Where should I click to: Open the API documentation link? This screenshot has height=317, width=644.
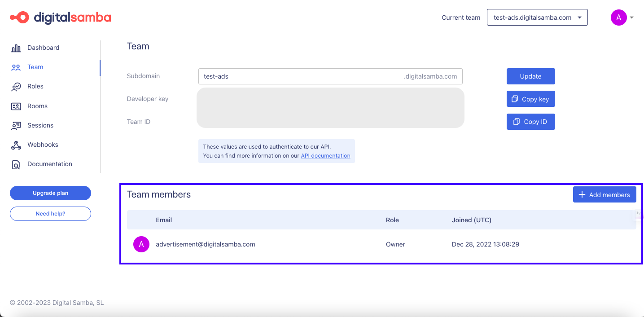(325, 156)
